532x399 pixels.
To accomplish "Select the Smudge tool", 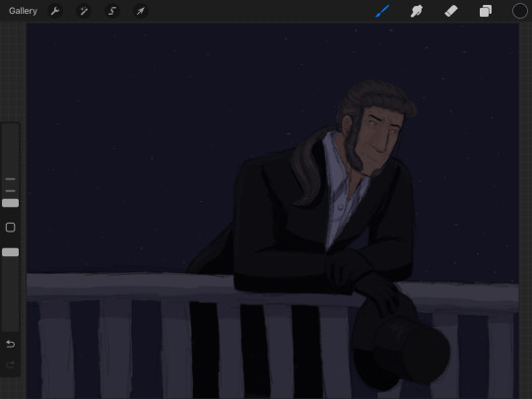I will pyautogui.click(x=417, y=11).
